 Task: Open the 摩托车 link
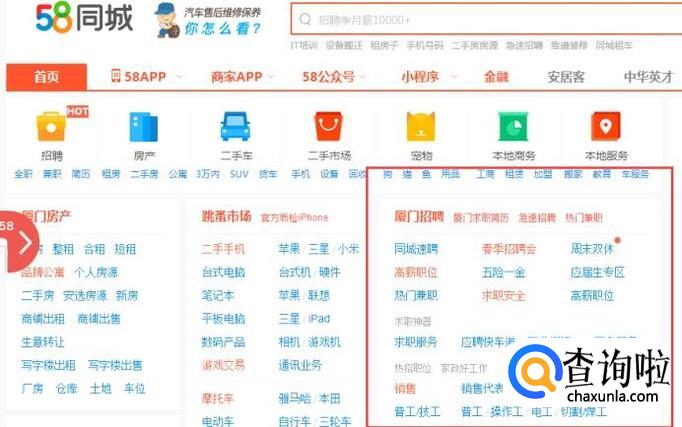click(217, 398)
